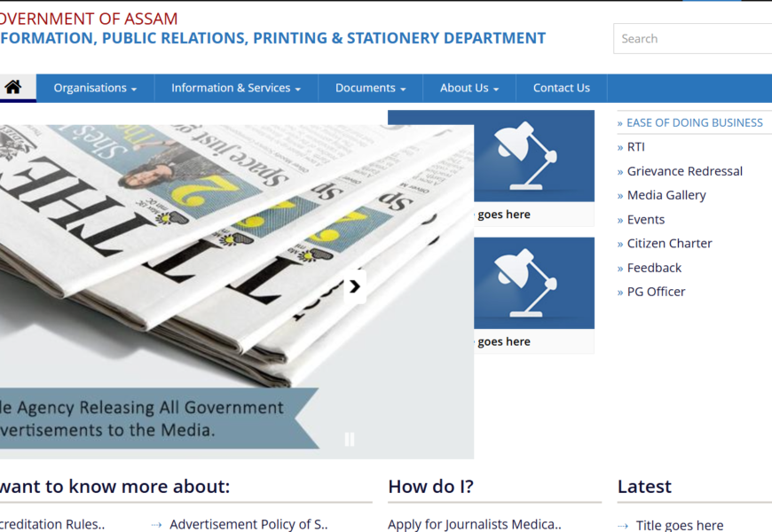
Task: Visit Grievance Redressal page
Action: coord(684,171)
